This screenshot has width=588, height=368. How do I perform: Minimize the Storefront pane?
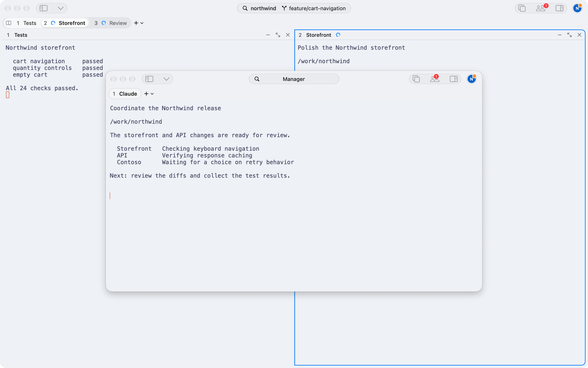tap(560, 35)
